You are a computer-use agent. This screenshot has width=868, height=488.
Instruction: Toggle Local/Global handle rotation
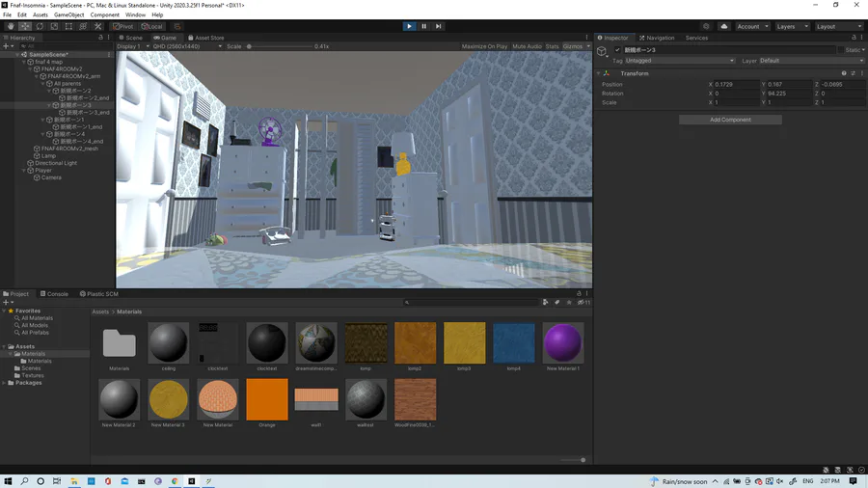(151, 26)
